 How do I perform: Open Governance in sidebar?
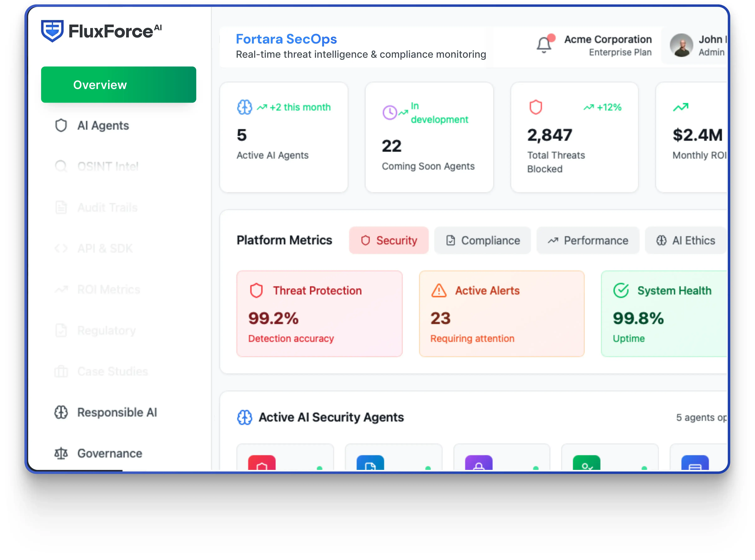tap(110, 454)
